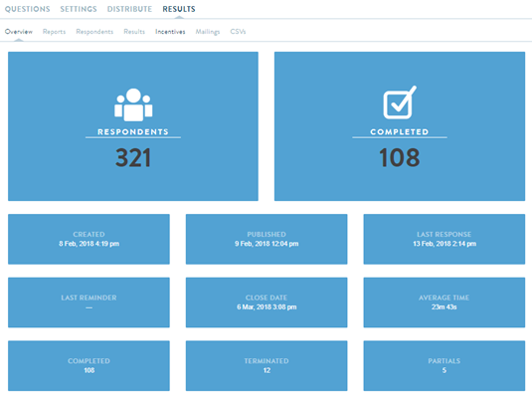Open the Respondents sub-tab

94,32
